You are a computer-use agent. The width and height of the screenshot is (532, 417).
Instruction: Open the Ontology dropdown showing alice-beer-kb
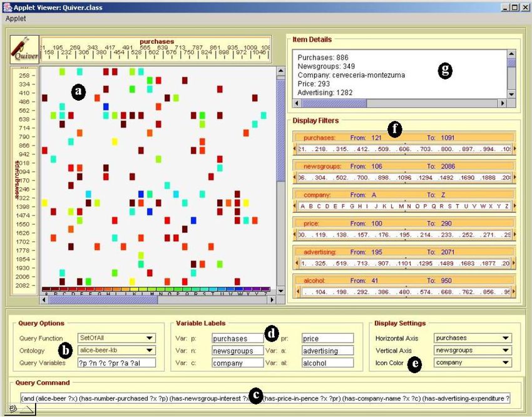click(116, 350)
